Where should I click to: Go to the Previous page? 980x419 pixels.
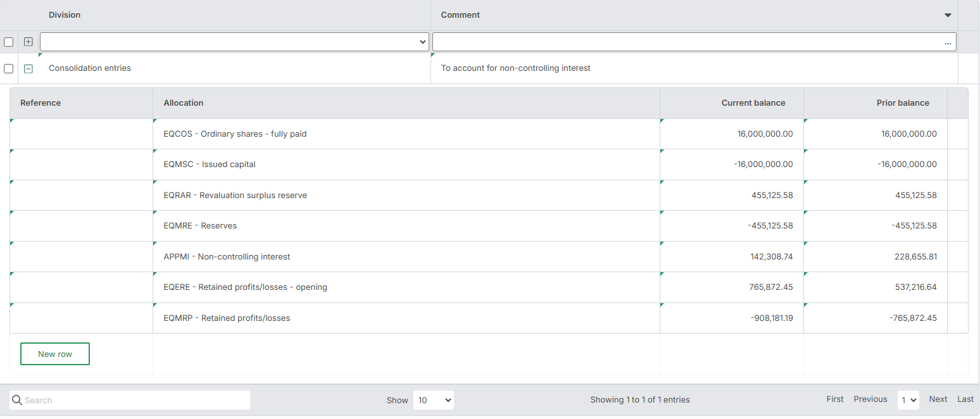(870, 399)
